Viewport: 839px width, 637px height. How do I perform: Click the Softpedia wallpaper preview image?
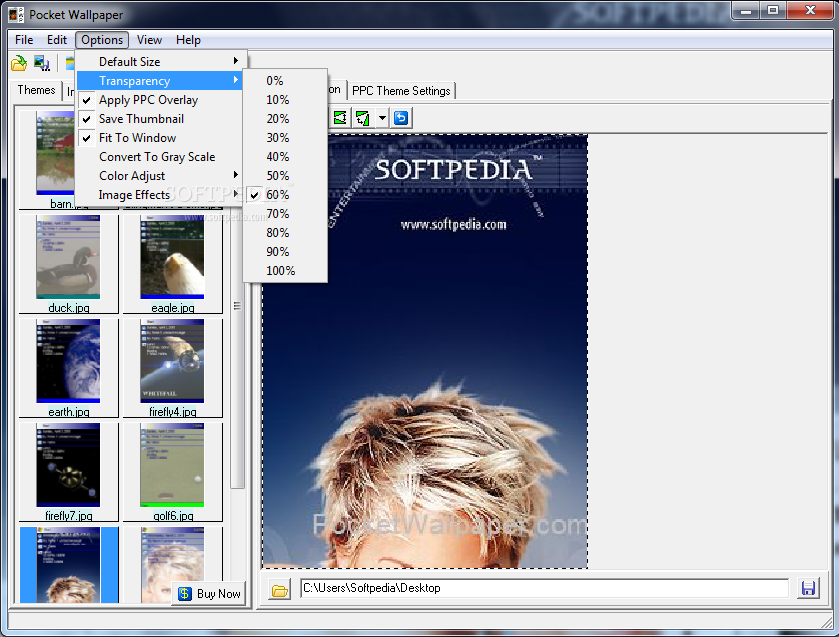425,351
